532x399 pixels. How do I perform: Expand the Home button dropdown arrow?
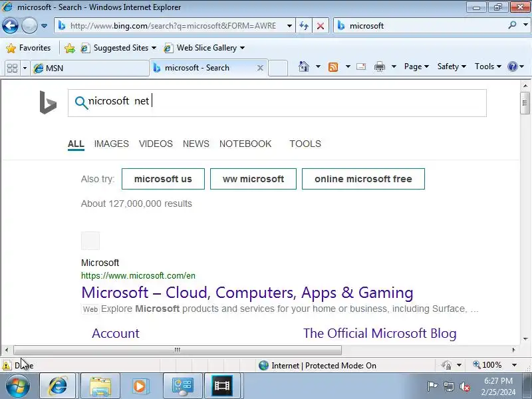click(318, 66)
